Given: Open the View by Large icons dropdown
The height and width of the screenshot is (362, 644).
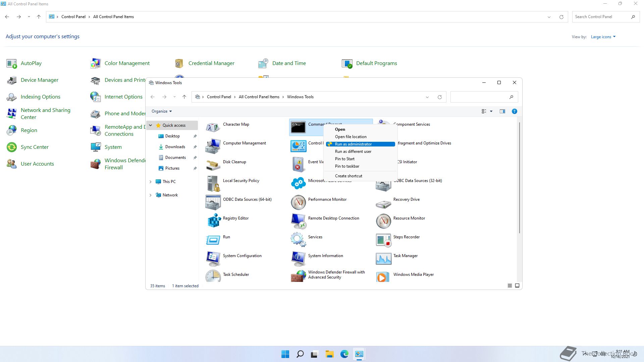Looking at the screenshot, I should (603, 37).
